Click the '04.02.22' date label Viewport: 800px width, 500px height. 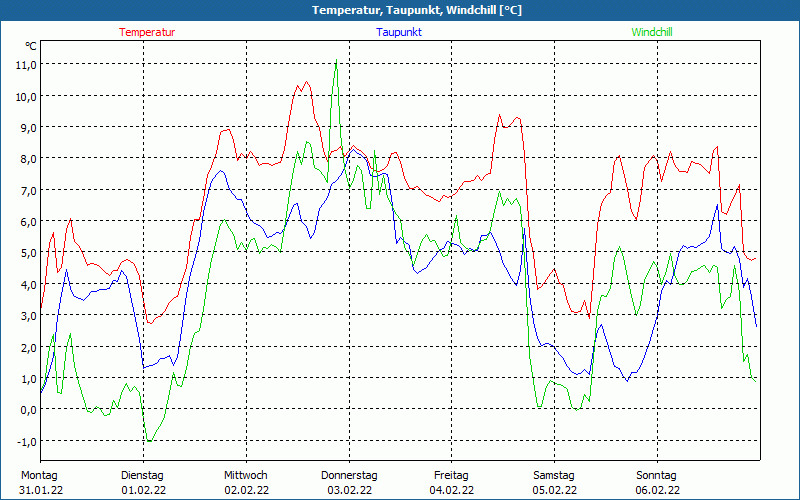tap(452, 490)
